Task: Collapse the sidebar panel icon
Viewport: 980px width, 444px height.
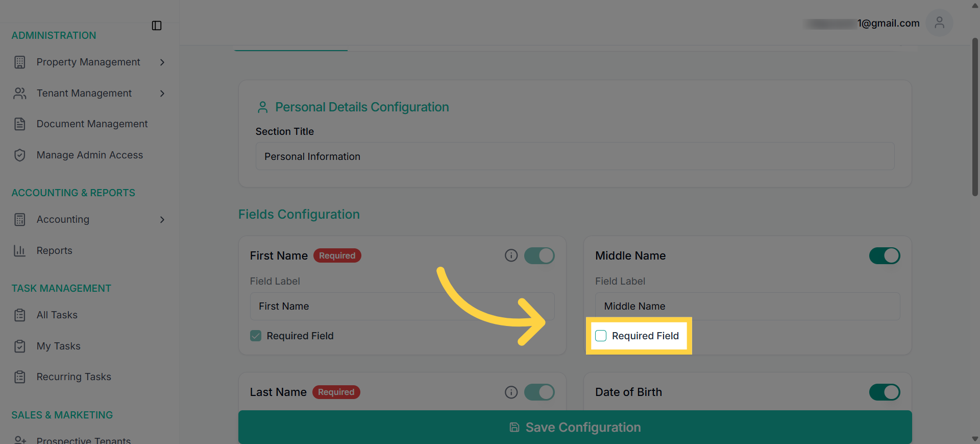Action: point(157,26)
